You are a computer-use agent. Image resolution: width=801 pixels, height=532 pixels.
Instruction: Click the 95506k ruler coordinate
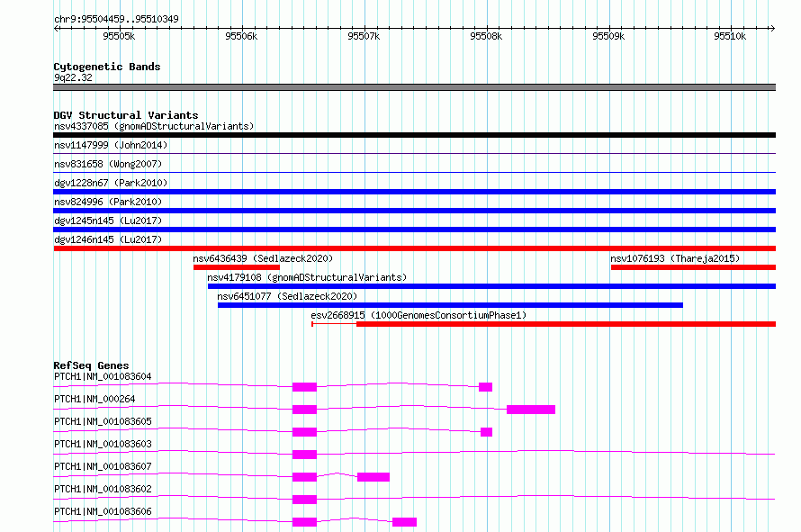pyautogui.click(x=241, y=36)
